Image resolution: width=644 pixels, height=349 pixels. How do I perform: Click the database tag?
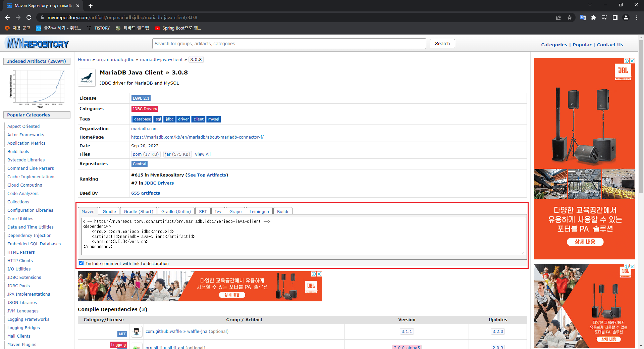tap(142, 119)
